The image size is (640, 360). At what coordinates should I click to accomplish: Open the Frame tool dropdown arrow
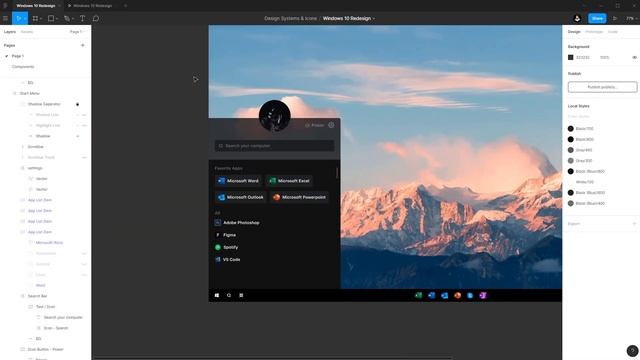(x=41, y=18)
